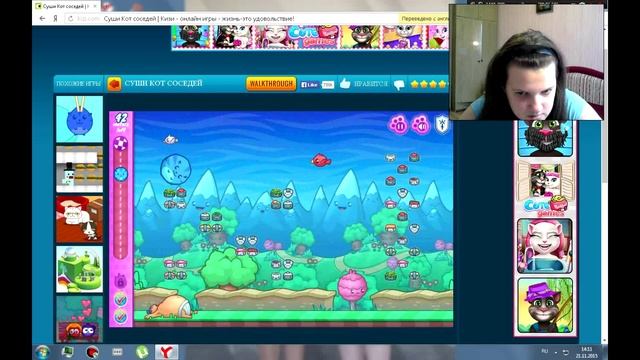640x360 pixels.
Task: Click the shield icon in the game corner
Action: coord(442,124)
